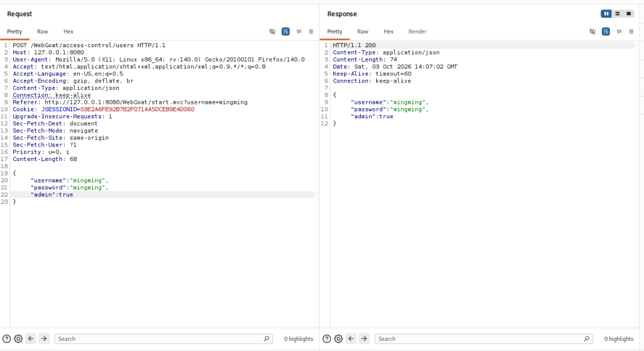Go to previous match in Response
This screenshot has width=644, height=351.
pyautogui.click(x=351, y=338)
